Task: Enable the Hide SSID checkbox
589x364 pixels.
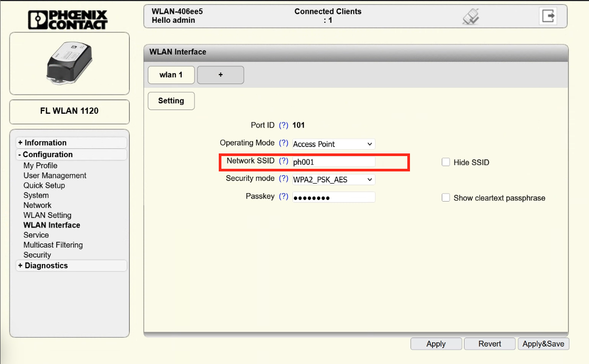Action: (x=446, y=162)
